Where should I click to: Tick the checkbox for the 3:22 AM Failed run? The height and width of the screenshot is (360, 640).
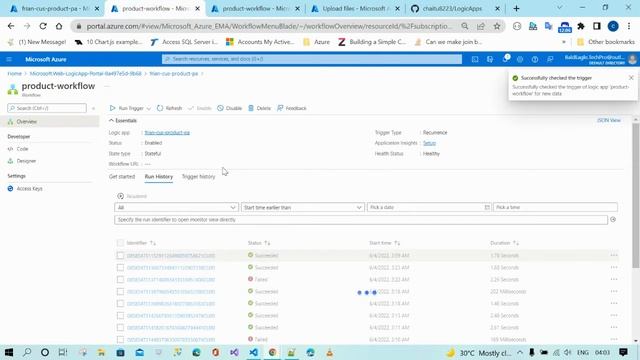120,280
